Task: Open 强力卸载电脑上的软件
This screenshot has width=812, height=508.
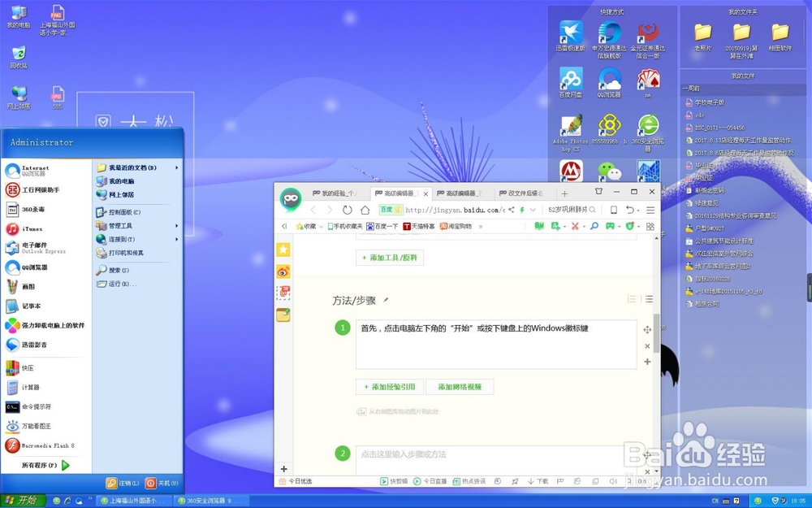Action: 45,326
